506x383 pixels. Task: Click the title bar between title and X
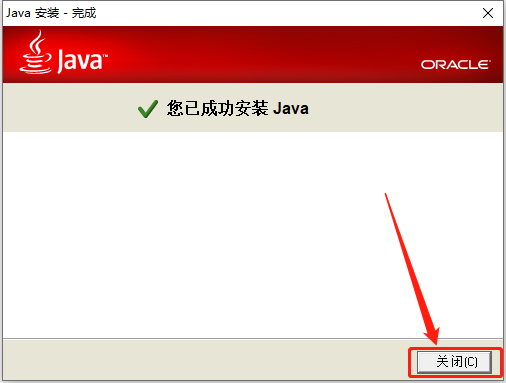point(287,13)
